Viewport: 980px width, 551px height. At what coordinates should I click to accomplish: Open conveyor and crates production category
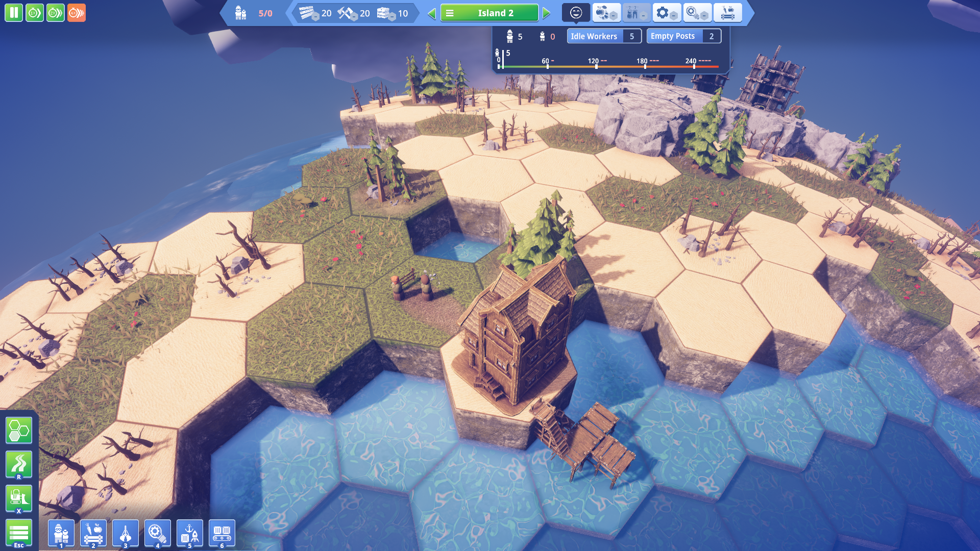[x=222, y=534]
